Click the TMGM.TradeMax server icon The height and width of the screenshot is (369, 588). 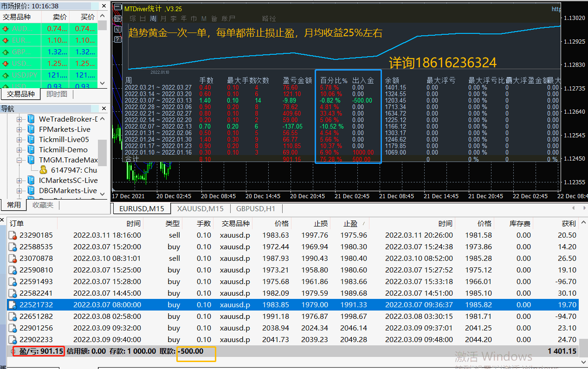click(x=31, y=160)
